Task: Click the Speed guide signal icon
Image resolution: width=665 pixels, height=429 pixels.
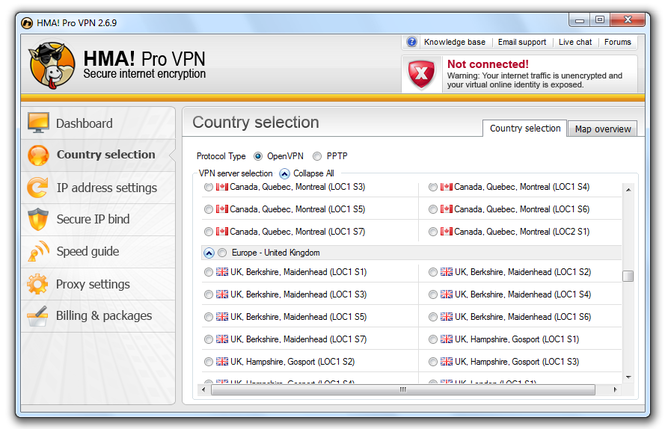Action: (38, 251)
